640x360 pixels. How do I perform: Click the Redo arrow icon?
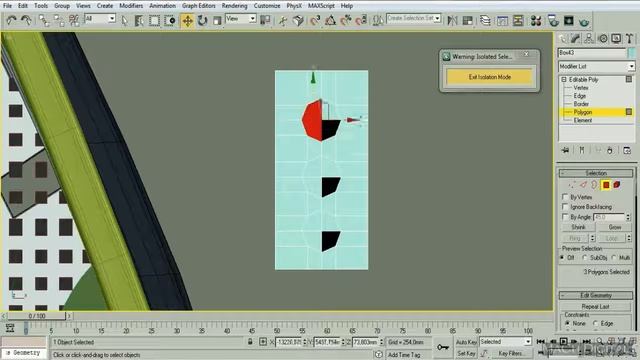click(27, 20)
